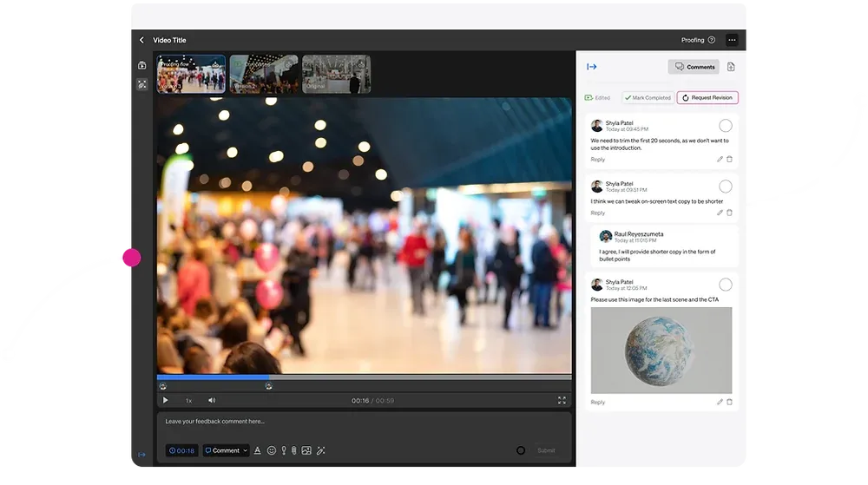868x485 pixels.
Task: Click the Video Title text
Action: [169, 40]
